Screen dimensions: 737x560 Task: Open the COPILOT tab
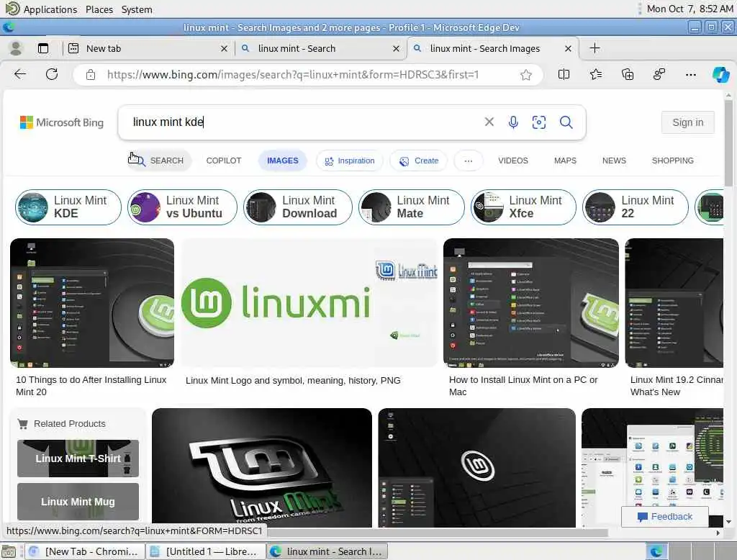click(224, 161)
